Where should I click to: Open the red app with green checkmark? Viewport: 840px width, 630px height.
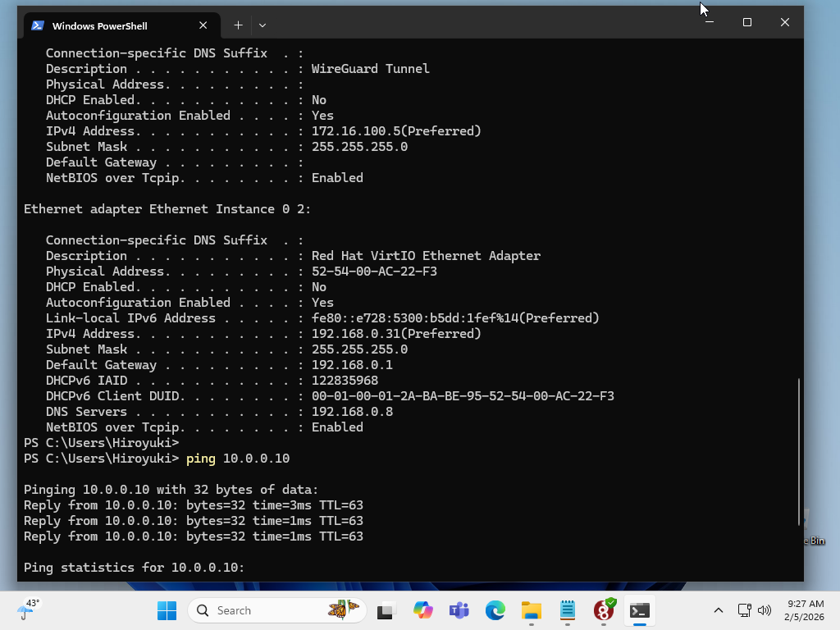point(604,610)
